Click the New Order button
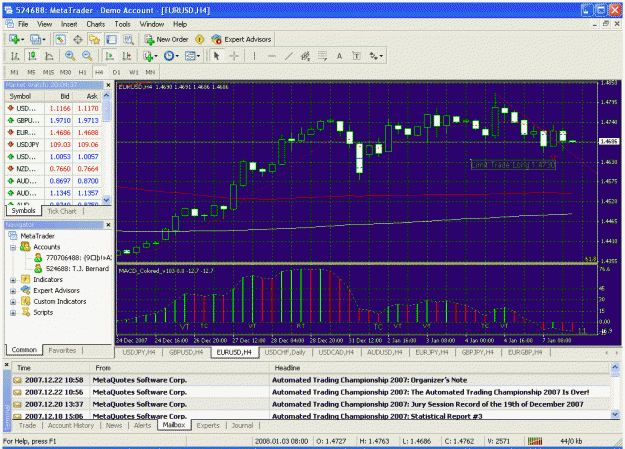 [x=166, y=39]
